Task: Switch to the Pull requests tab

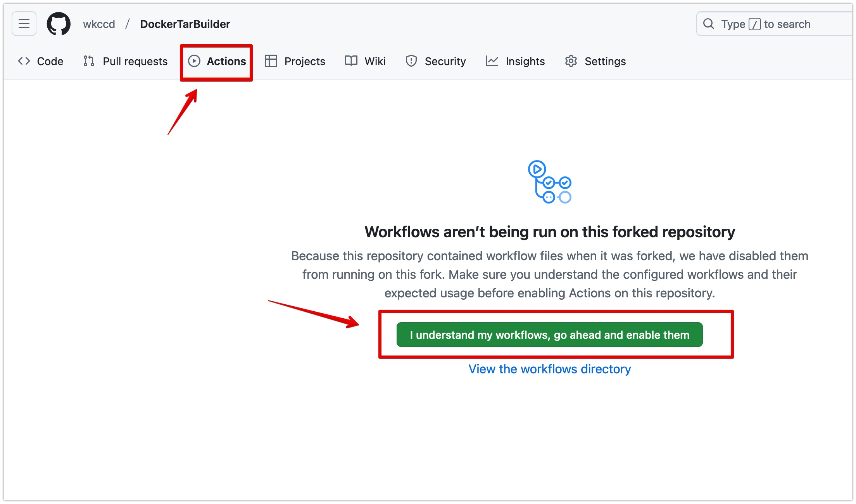Action: pyautogui.click(x=135, y=61)
